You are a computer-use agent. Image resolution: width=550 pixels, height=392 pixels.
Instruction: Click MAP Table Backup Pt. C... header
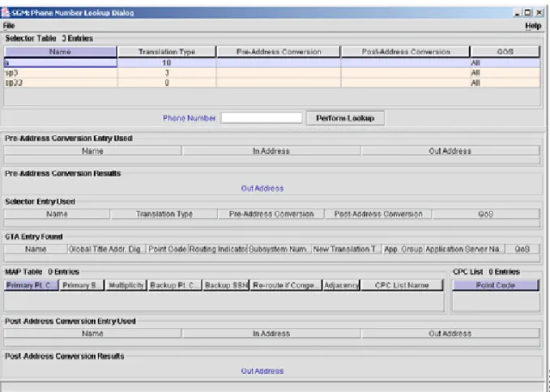[175, 285]
